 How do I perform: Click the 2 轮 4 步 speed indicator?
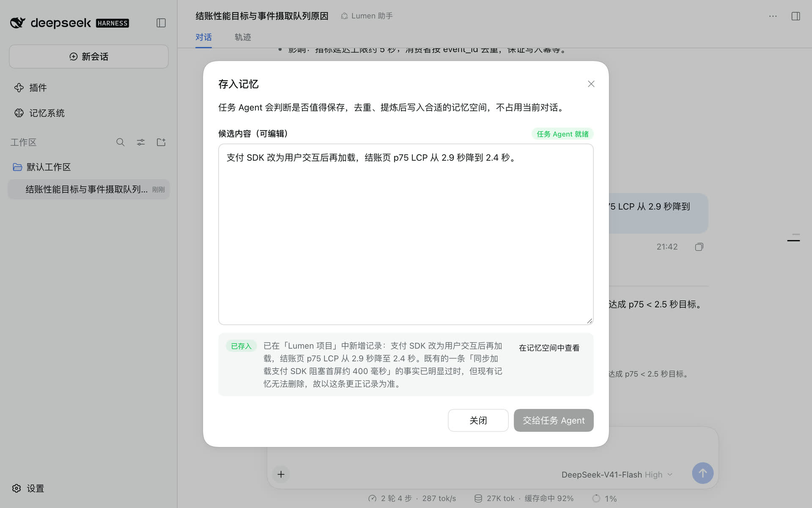(412, 498)
